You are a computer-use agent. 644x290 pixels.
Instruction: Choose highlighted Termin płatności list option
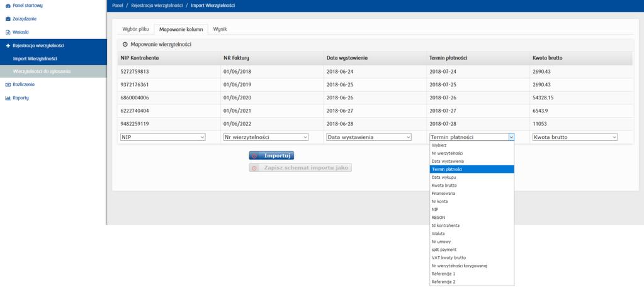coord(472,169)
